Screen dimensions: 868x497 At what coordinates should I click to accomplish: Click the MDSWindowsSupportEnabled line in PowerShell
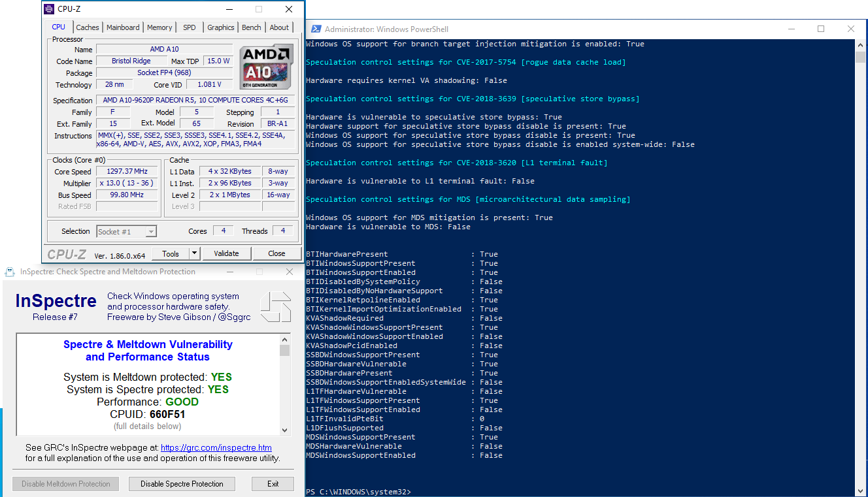point(404,455)
